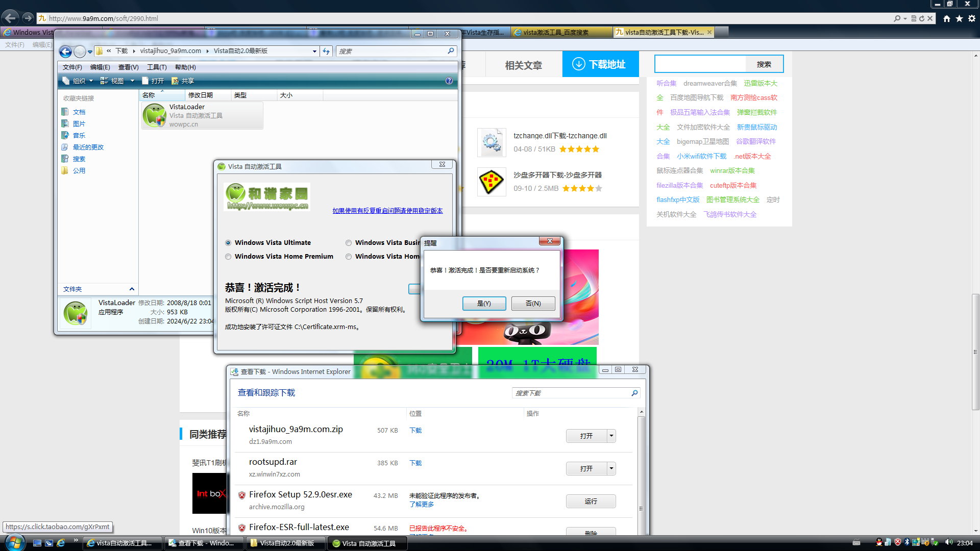The width and height of the screenshot is (980, 551).
Task: Click stable version hyperlink in activation tool
Action: (387, 211)
